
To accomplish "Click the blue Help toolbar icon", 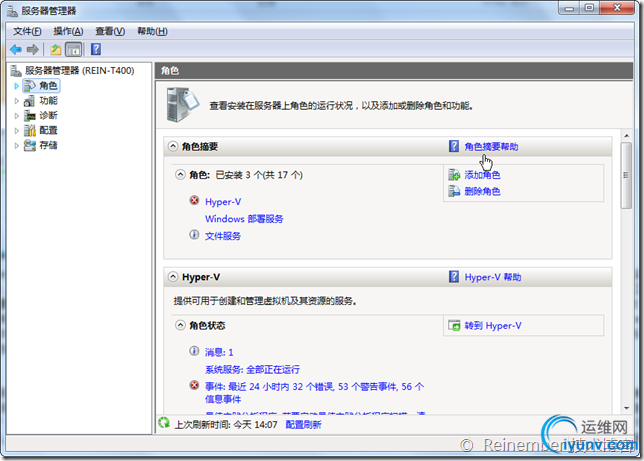I will (x=96, y=49).
